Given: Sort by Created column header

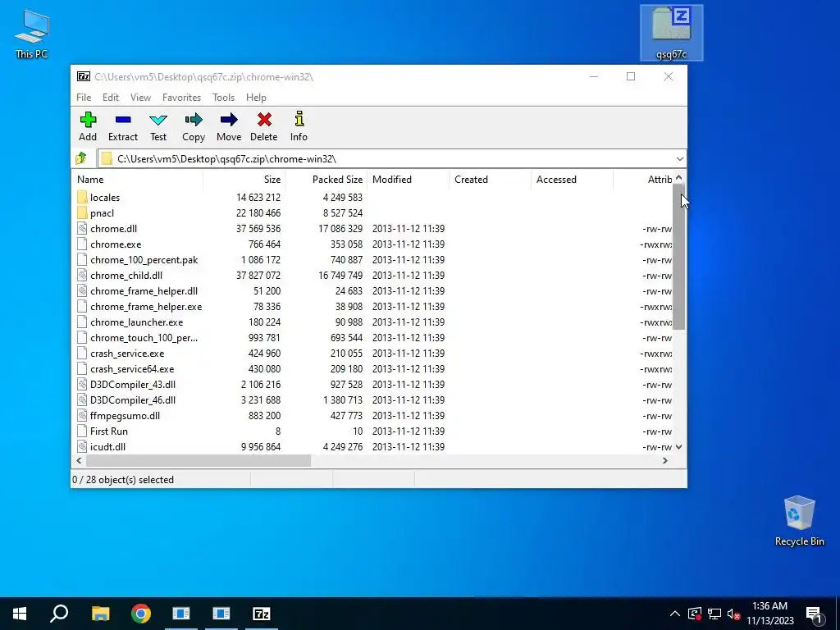Looking at the screenshot, I should 491,180.
